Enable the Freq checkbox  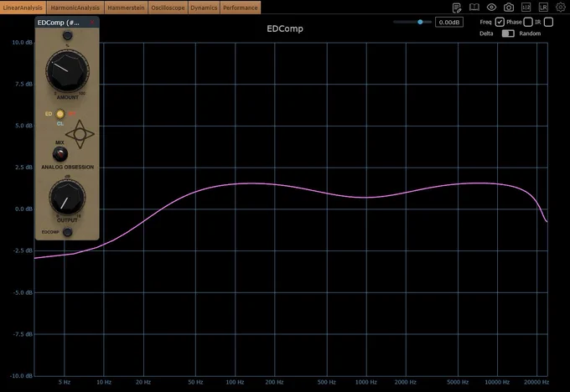coord(500,22)
